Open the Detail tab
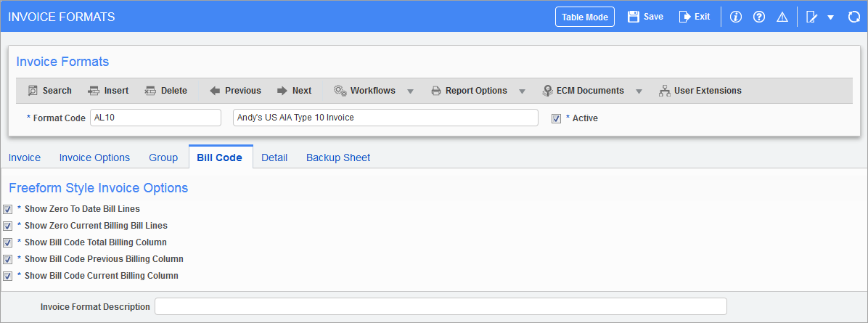Screen dimensions: 868x323 coord(274,158)
